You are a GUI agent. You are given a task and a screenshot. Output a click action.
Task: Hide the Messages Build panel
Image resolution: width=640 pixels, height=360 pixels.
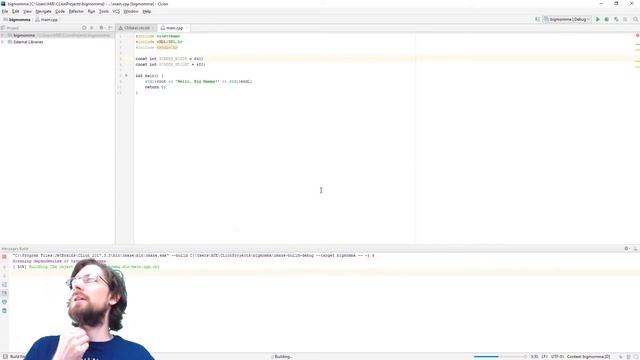tap(636, 249)
